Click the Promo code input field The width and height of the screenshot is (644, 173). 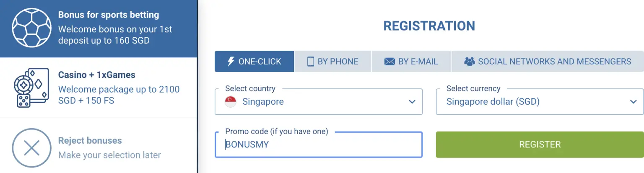[x=318, y=145]
